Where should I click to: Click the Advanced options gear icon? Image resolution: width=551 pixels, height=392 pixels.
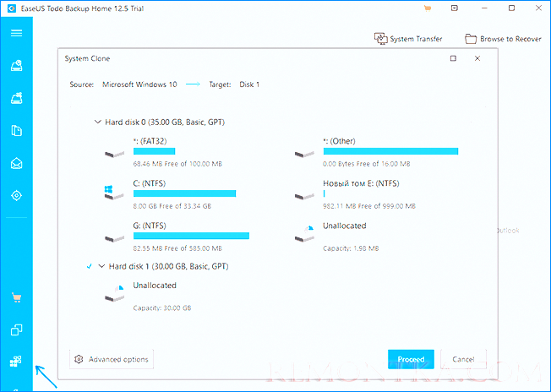point(79,359)
